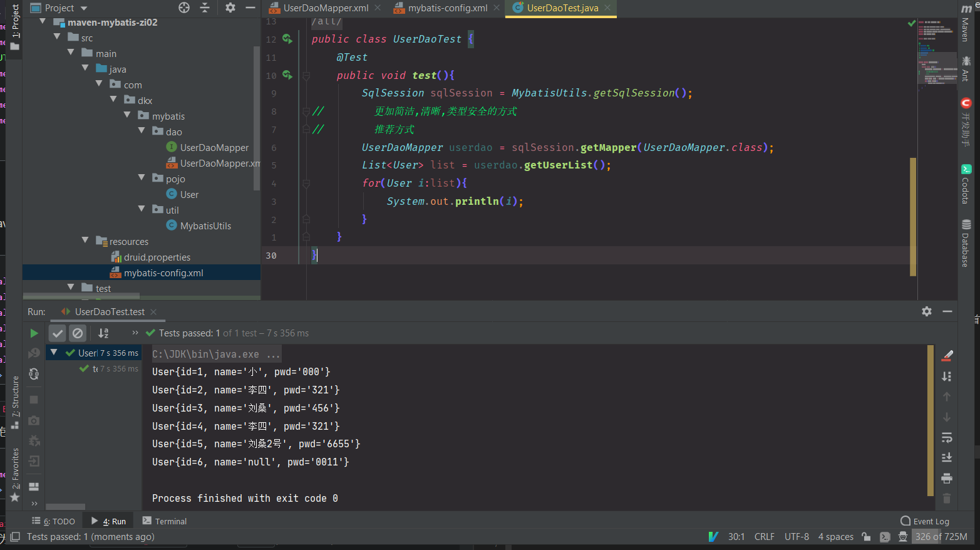This screenshot has width=980, height=550.
Task: Collapse the UserDaoTest result tree node
Action: tap(54, 353)
